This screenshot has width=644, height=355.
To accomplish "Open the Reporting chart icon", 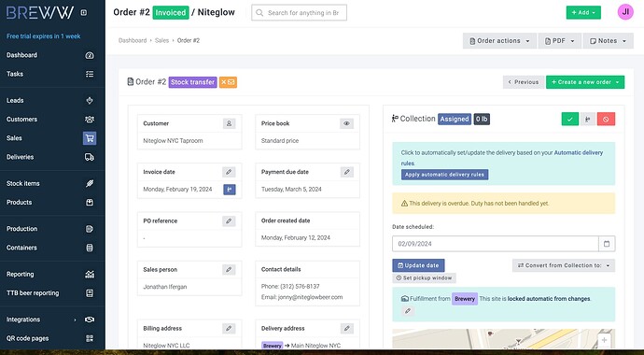I will coord(90,274).
